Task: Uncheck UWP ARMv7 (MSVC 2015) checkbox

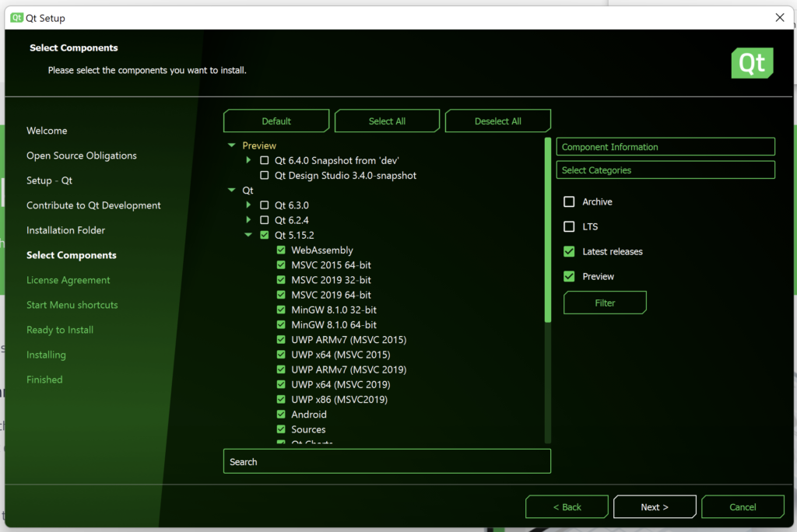Action: pyautogui.click(x=281, y=339)
